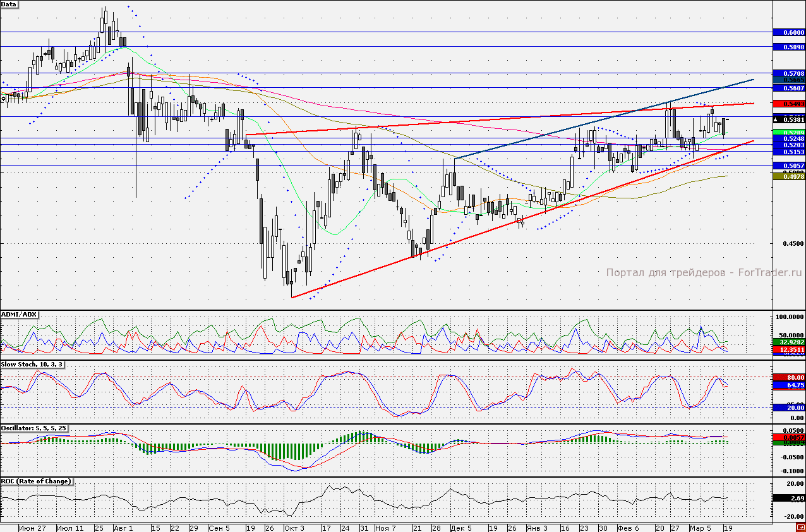The image size is (806, 532).
Task: Open the Slow Stoch indicator label
Action: (x=31, y=365)
